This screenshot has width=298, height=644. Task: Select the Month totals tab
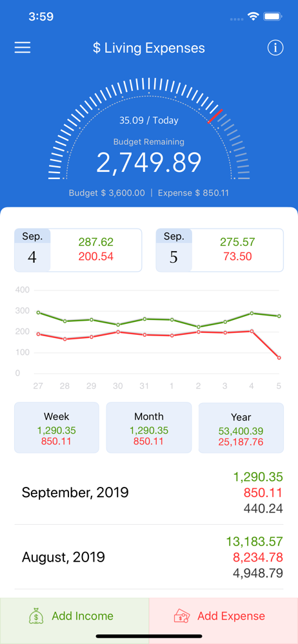[149, 428]
